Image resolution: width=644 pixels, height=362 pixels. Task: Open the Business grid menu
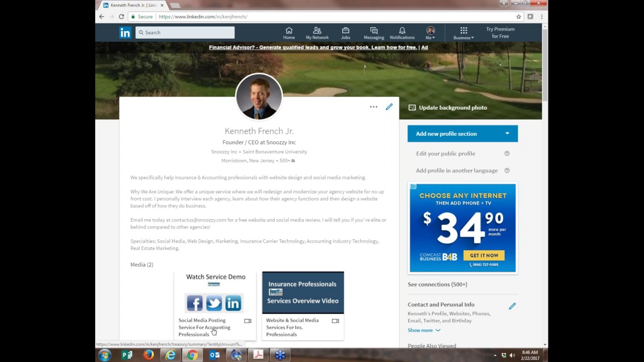coord(463,33)
